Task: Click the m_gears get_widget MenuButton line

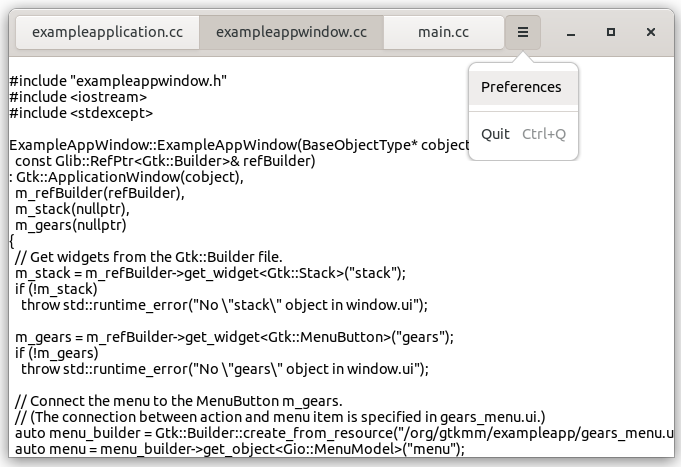Action: click(235, 337)
